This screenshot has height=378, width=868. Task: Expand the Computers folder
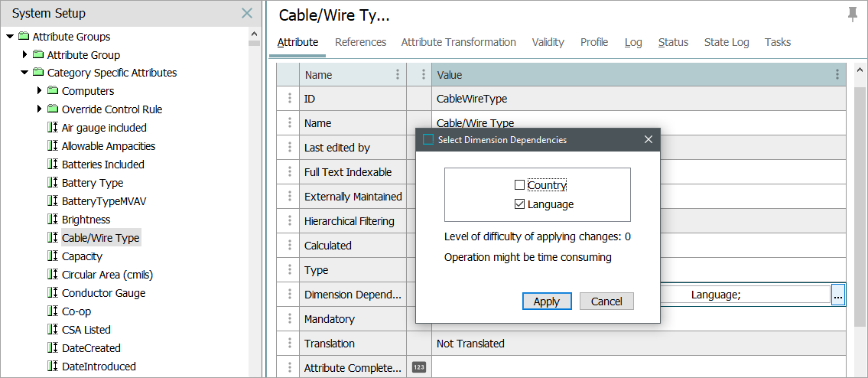[x=39, y=90]
